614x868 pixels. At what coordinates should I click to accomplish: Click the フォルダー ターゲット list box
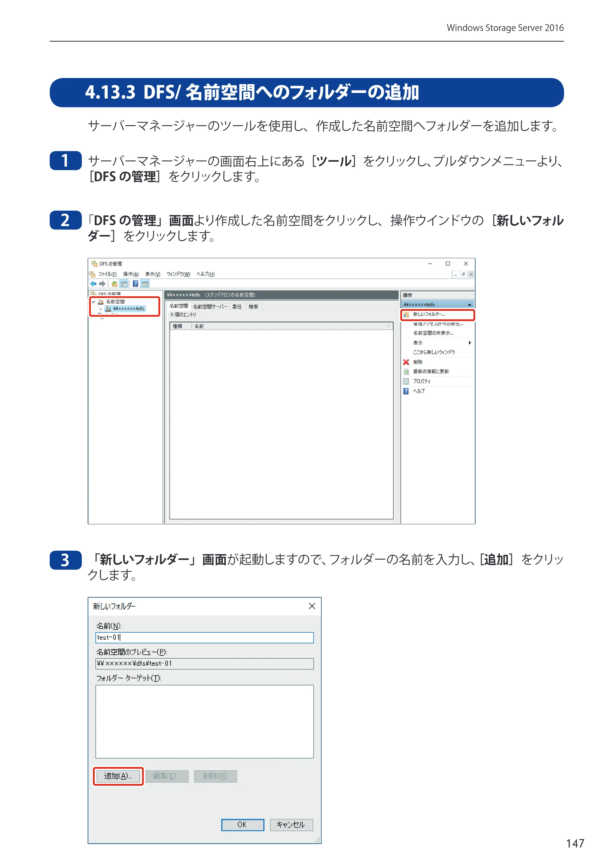205,722
